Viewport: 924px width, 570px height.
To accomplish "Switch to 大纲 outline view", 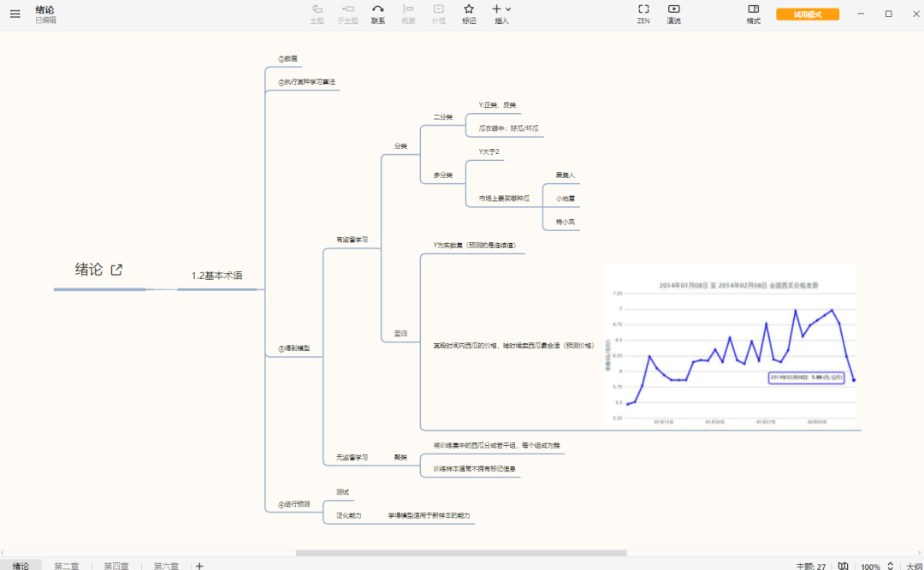I will click(x=914, y=566).
